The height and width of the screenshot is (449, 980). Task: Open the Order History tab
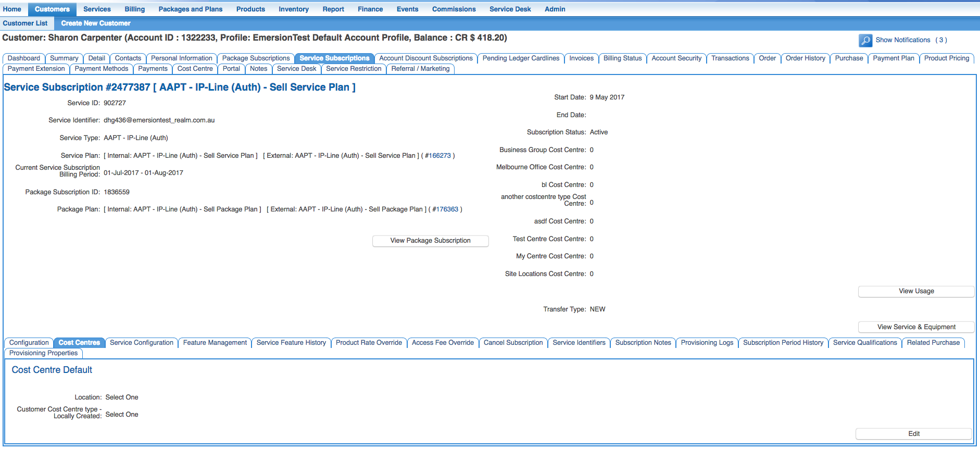(806, 58)
